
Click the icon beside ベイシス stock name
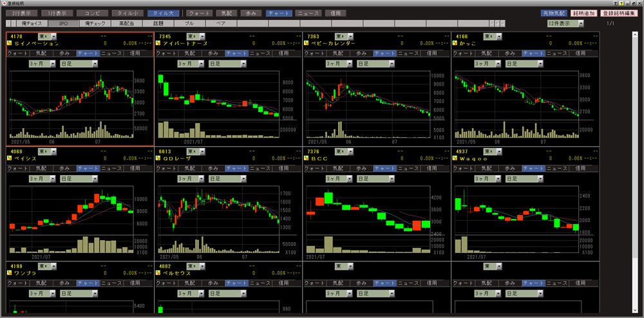(x=10, y=158)
